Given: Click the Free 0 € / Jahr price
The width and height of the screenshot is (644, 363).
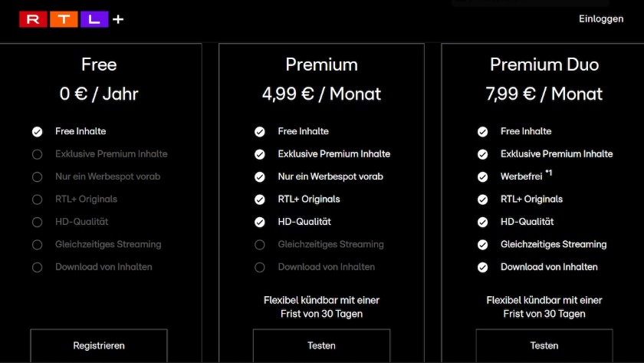Looking at the screenshot, I should point(99,94).
